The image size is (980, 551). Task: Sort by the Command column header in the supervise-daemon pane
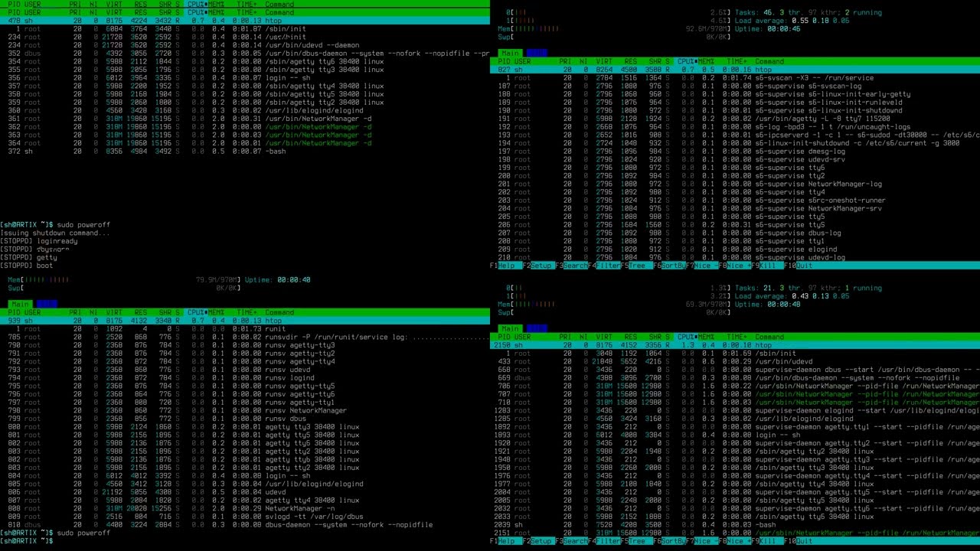[x=769, y=337]
